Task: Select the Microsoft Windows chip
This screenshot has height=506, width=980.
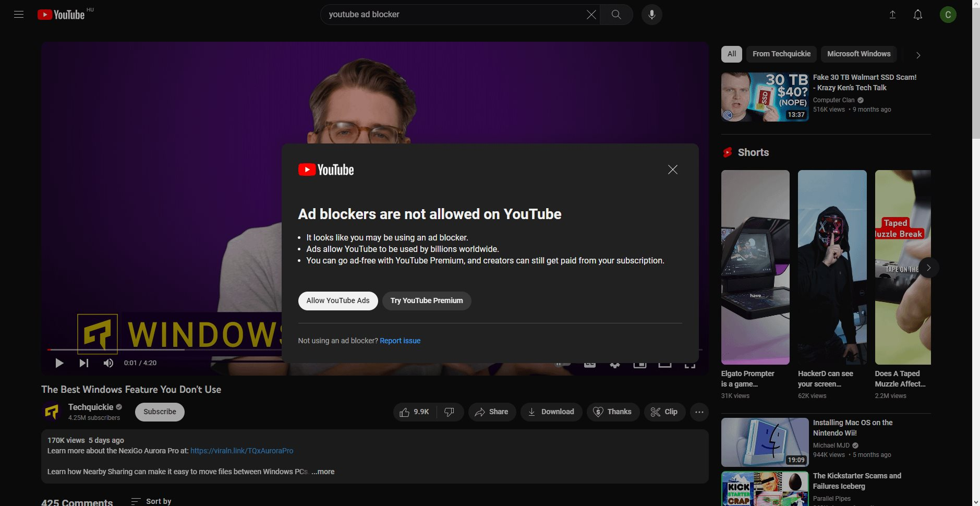Action: (x=858, y=54)
